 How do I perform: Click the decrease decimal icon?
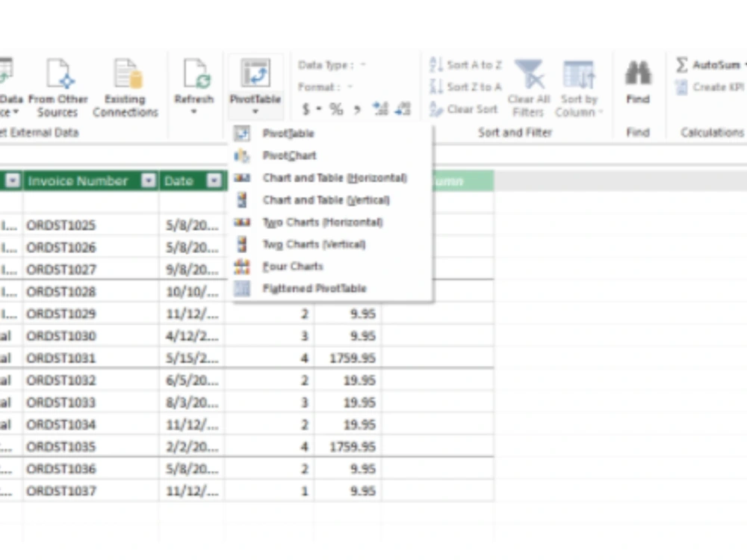tap(403, 108)
